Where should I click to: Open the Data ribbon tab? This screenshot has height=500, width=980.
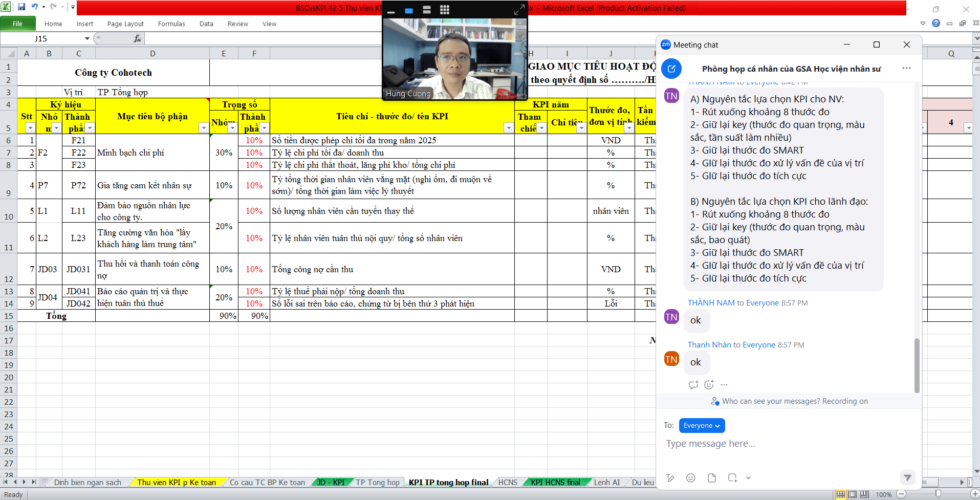(x=206, y=24)
